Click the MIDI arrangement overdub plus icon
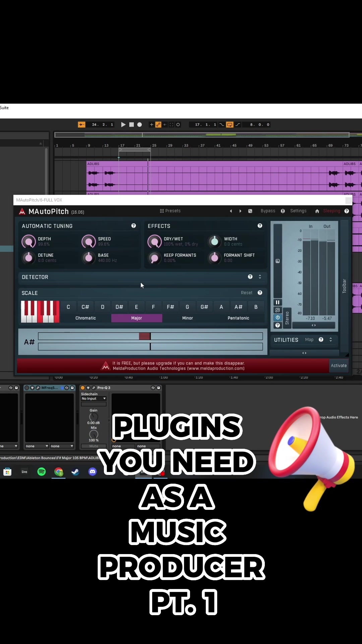 pos(152,124)
